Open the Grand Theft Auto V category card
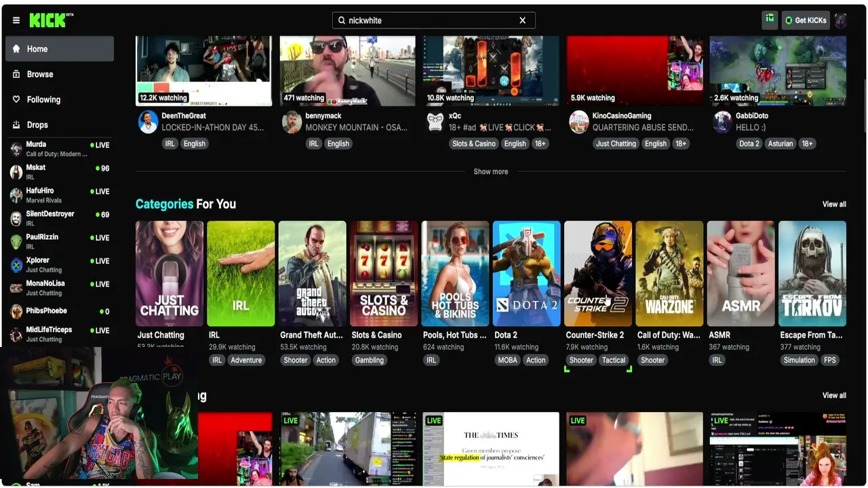The image size is (868, 488). click(x=313, y=273)
